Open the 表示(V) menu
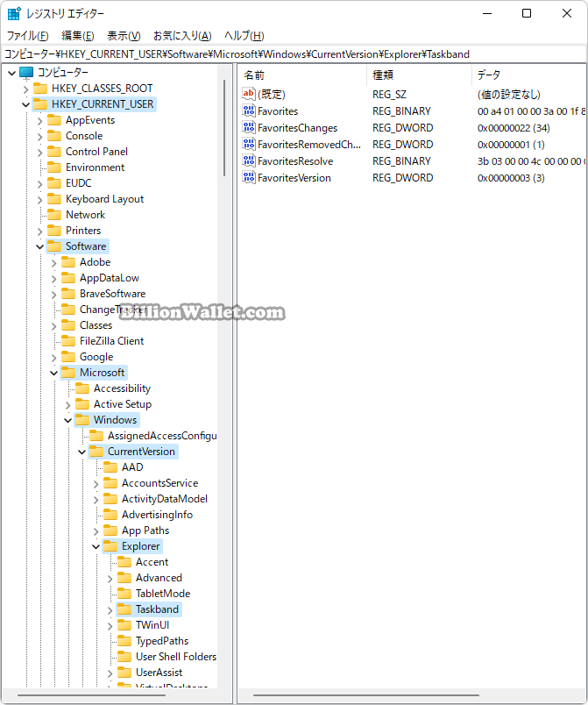Image resolution: width=588 pixels, height=705 pixels. coord(124,36)
